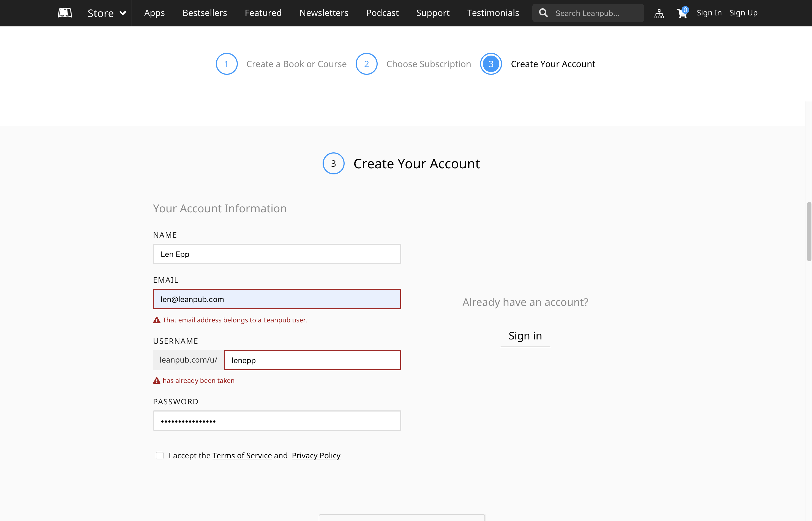Click the 'has already been taken' error text
The height and width of the screenshot is (521, 812).
click(x=198, y=381)
